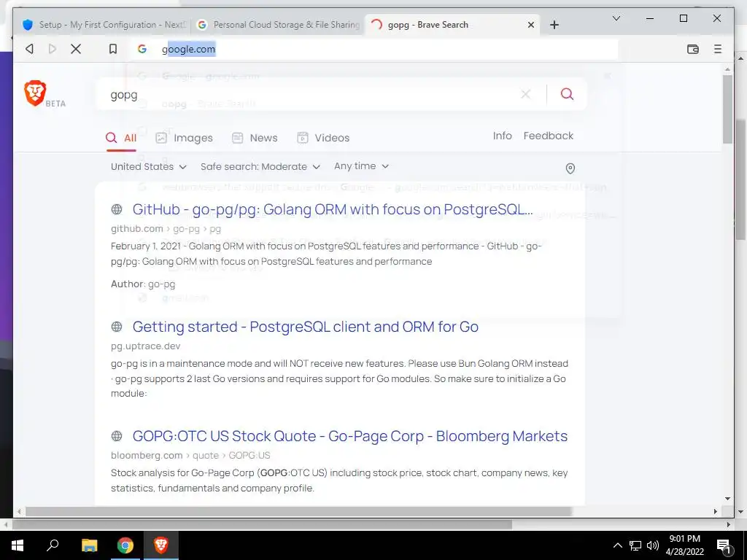Viewport: 747px width, 560px height.
Task: Open GitHub go-pg/pg Golang ORM result
Action: 333,209
